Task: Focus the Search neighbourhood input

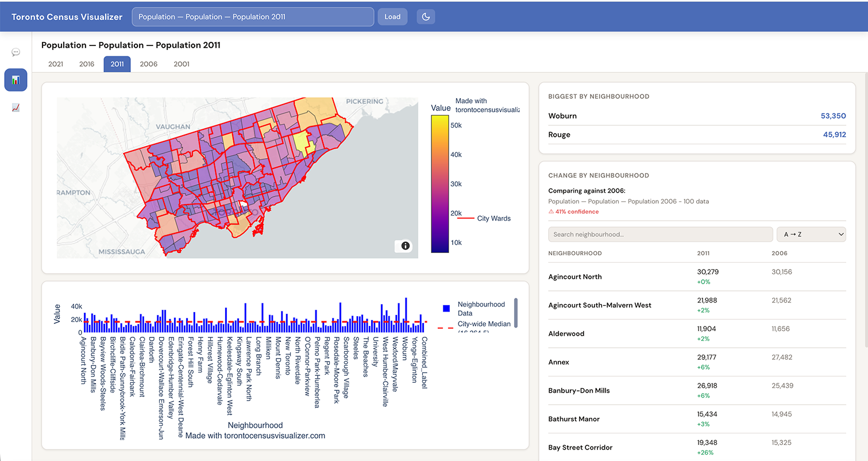Action: (x=661, y=235)
